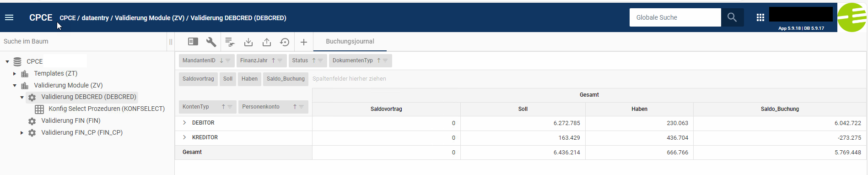Expand Templates (ZT) tree node
This screenshot has height=175, width=868.
15,73
